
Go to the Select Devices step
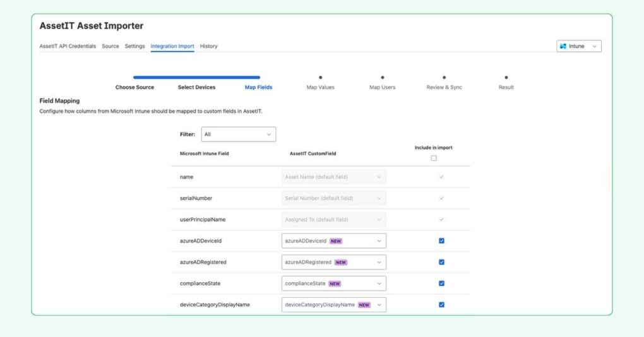(x=196, y=87)
